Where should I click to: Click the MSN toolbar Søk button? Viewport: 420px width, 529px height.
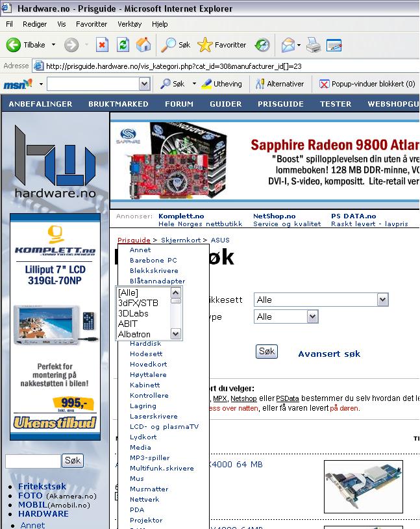click(173, 84)
